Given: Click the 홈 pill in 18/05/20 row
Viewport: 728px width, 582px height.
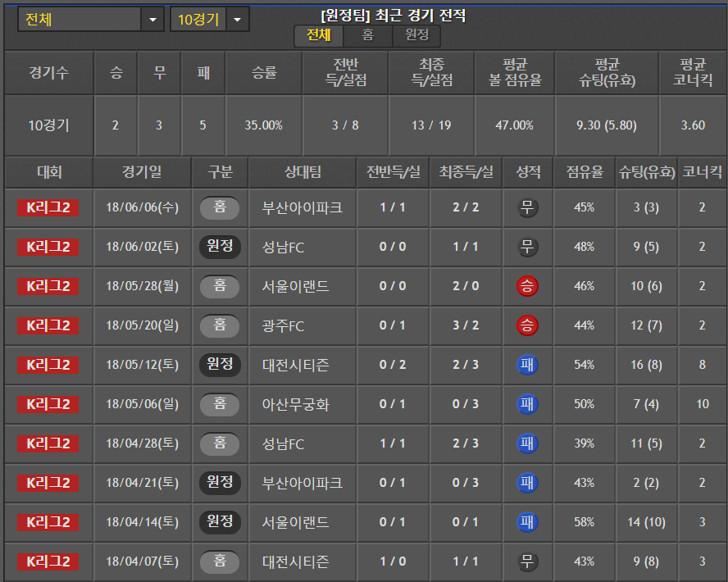Looking at the screenshot, I should [x=220, y=325].
